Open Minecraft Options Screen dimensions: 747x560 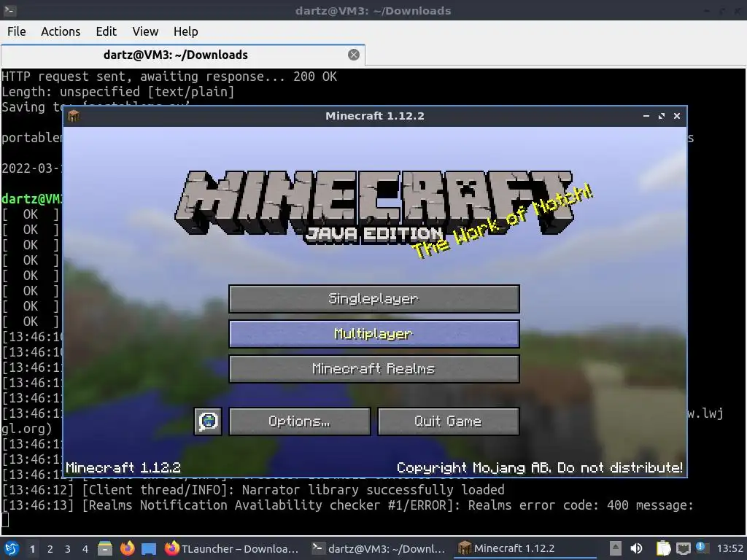[299, 421]
